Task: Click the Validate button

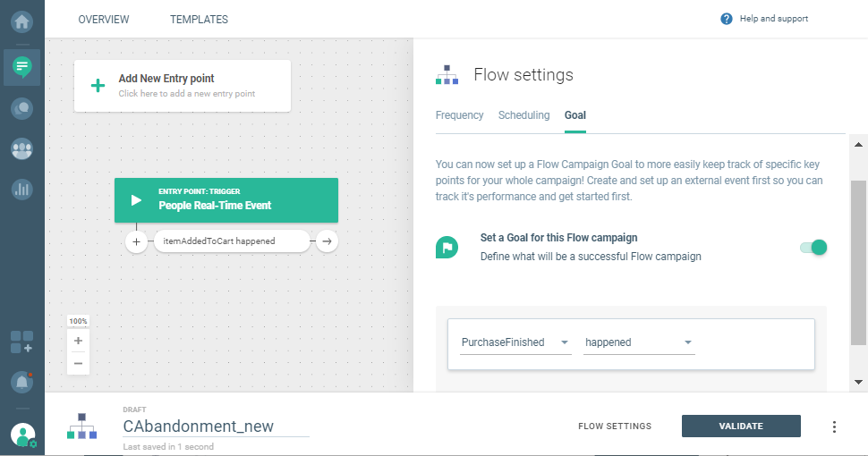Action: tap(741, 426)
